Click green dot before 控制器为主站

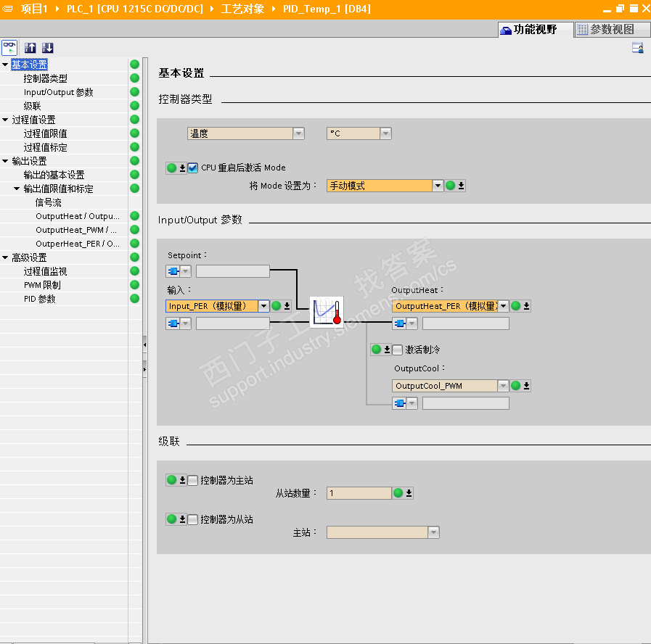click(171, 480)
